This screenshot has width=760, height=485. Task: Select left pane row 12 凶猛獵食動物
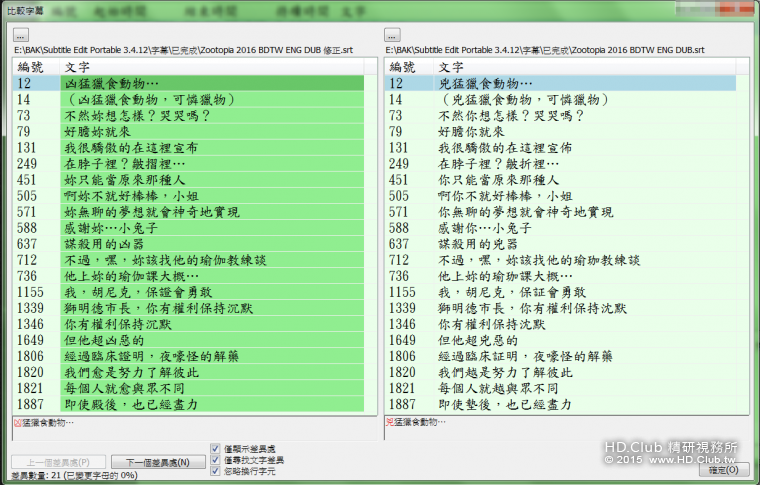coord(189,83)
